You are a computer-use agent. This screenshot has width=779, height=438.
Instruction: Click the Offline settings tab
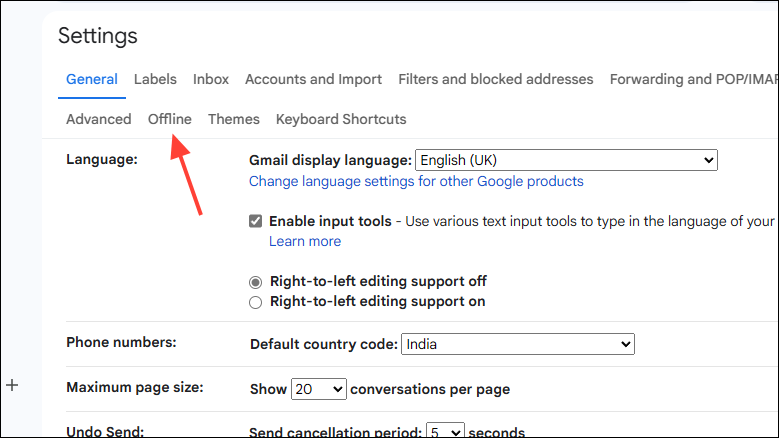click(170, 119)
